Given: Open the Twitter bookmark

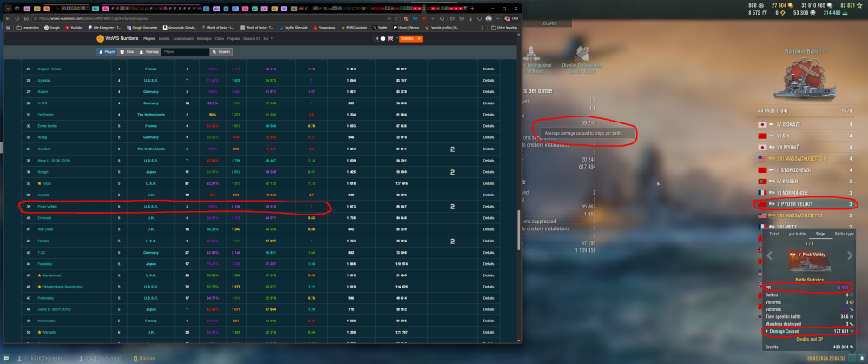Looking at the screenshot, I should [380, 27].
